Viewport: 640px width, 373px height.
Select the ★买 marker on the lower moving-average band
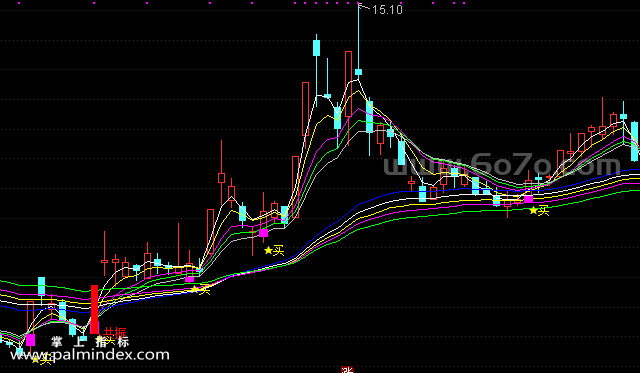(200, 290)
